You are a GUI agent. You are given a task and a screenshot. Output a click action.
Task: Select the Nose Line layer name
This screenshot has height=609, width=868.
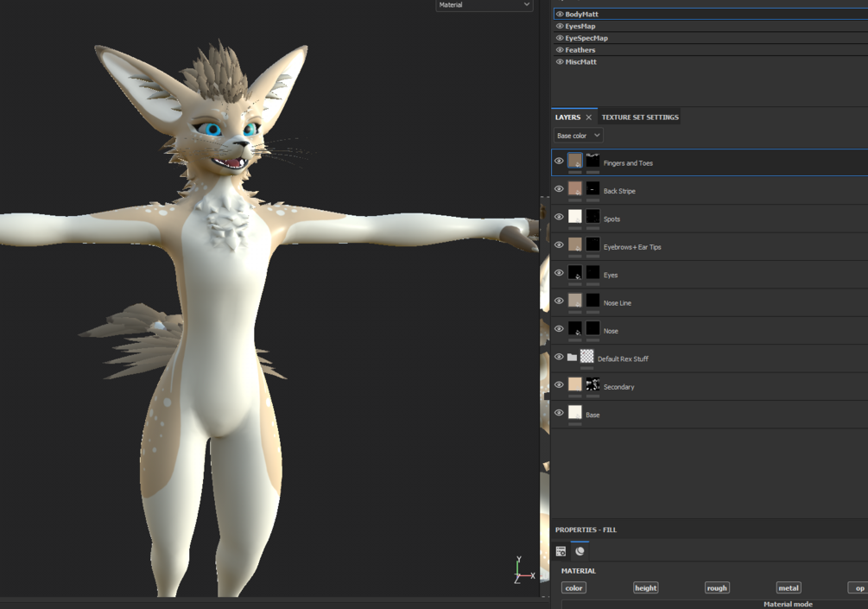tap(618, 303)
